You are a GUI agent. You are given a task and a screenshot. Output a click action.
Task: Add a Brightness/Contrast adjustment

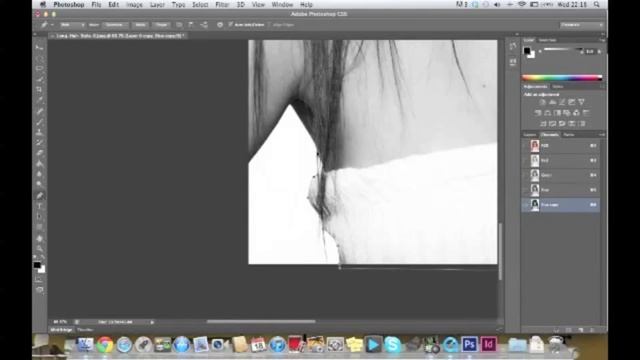pyautogui.click(x=542, y=102)
